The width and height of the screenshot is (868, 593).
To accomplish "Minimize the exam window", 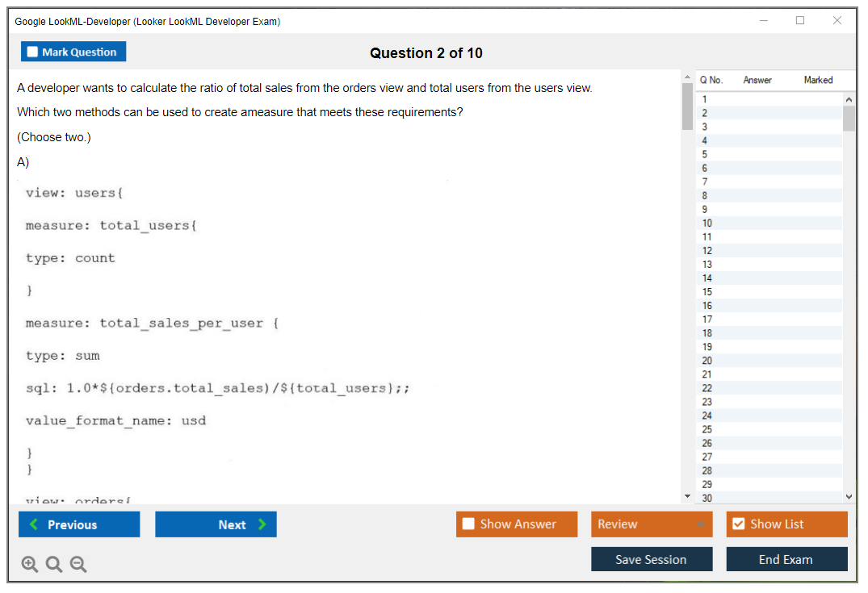I will [x=763, y=21].
